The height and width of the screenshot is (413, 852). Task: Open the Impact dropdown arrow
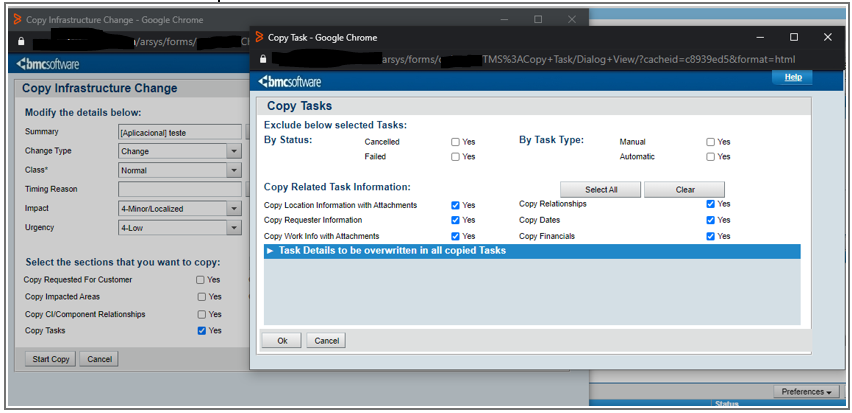(x=234, y=209)
